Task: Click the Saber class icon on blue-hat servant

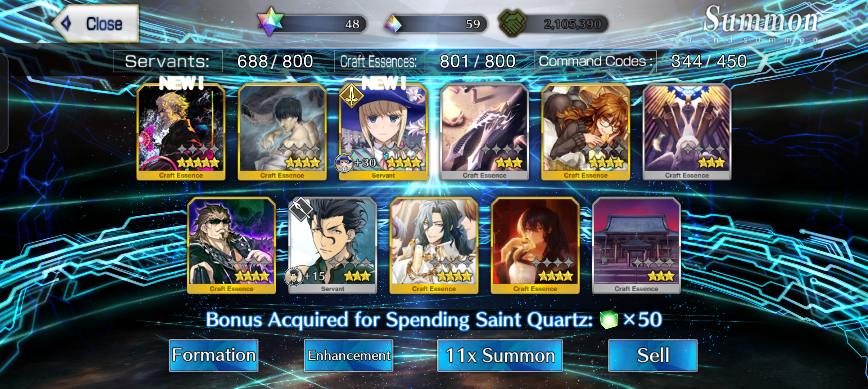Action: (x=351, y=95)
